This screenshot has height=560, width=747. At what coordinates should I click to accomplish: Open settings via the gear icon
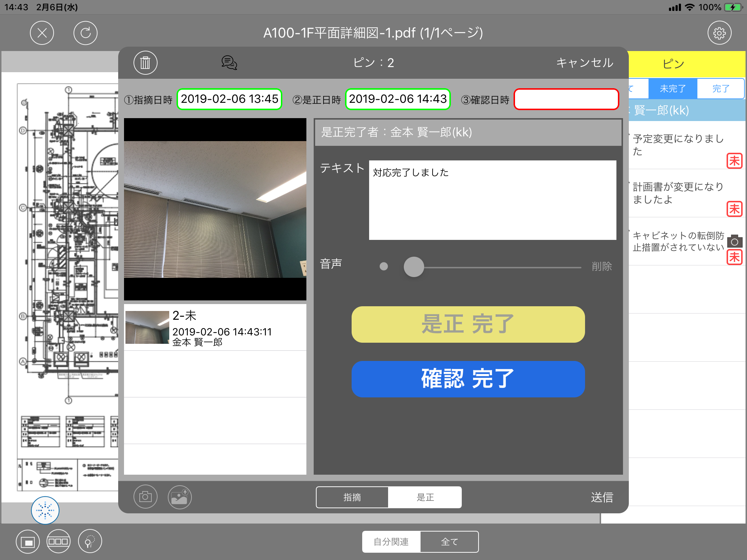coord(719,33)
